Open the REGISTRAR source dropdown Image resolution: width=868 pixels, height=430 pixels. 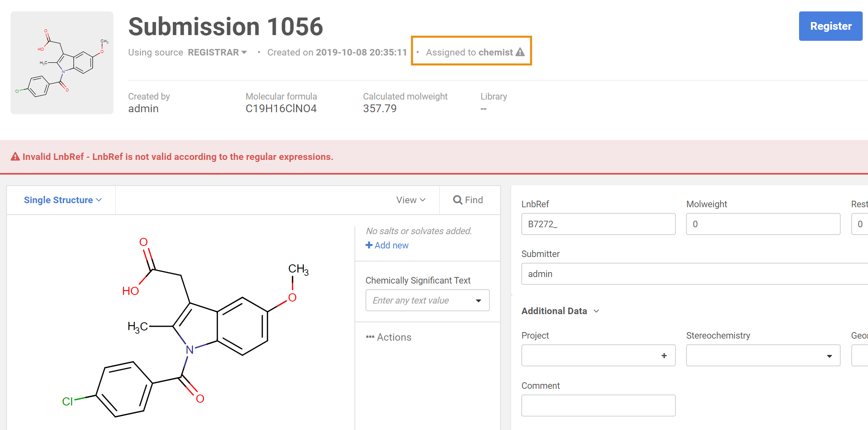217,52
